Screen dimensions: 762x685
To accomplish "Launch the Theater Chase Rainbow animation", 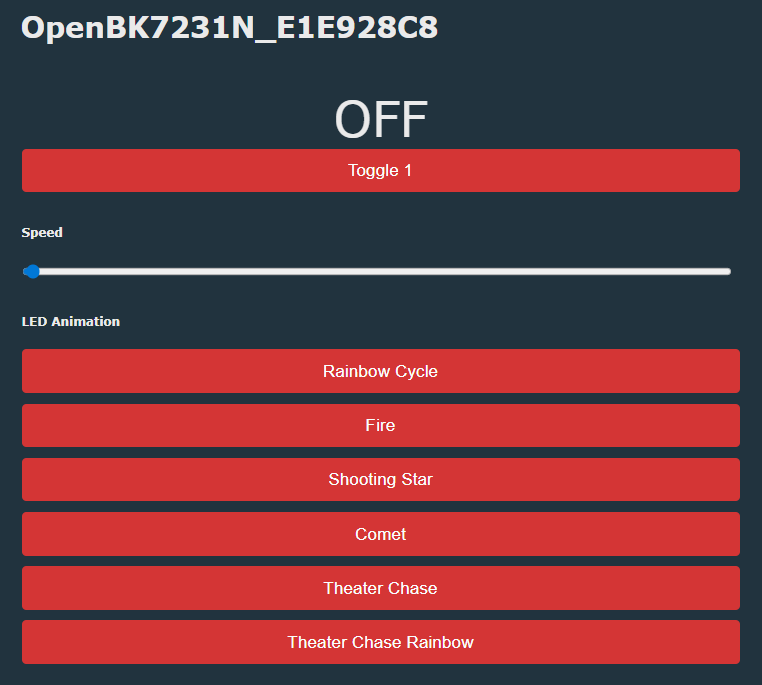I will (x=381, y=642).
